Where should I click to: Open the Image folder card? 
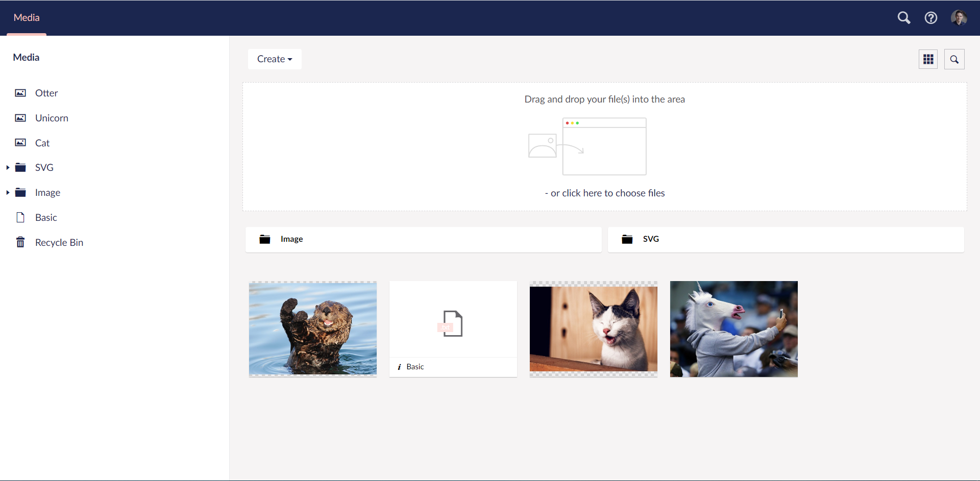coord(424,239)
